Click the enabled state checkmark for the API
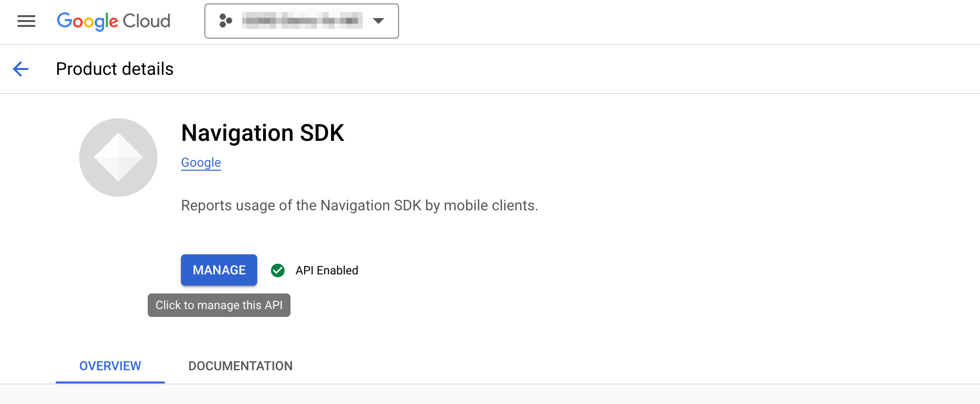Viewport: 980px width, 404px height. 278,270
